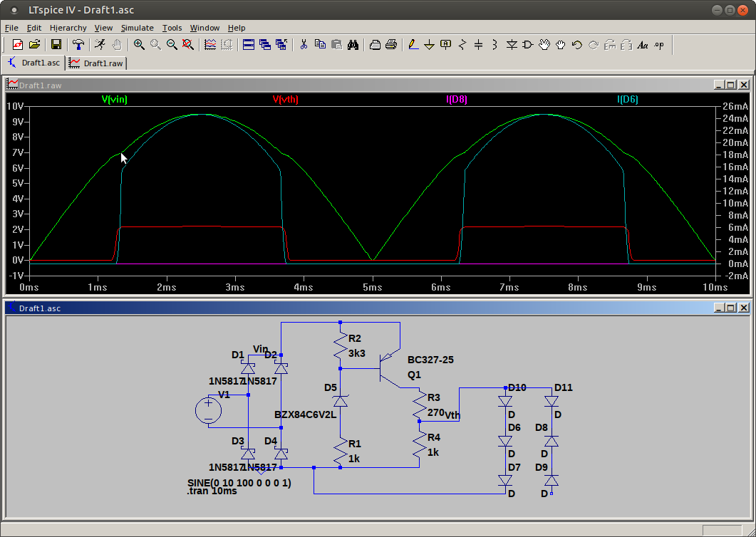756x537 pixels.
Task: Click the Run simulation running-man icon
Action: point(100,45)
